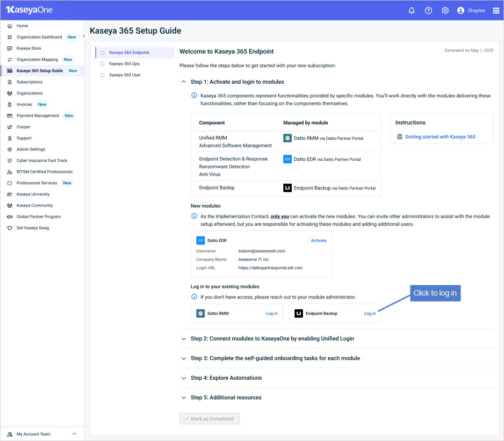Activate the Datto EDR module
Screen dimensions: 504x441
318,240
